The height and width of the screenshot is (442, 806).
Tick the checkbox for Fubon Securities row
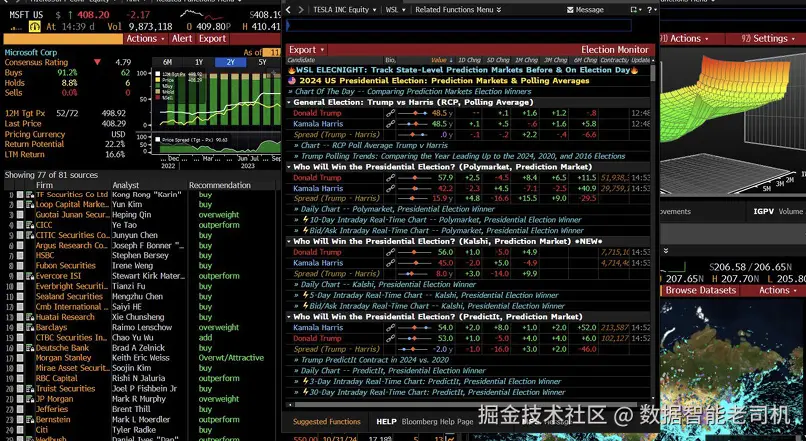coord(20,266)
